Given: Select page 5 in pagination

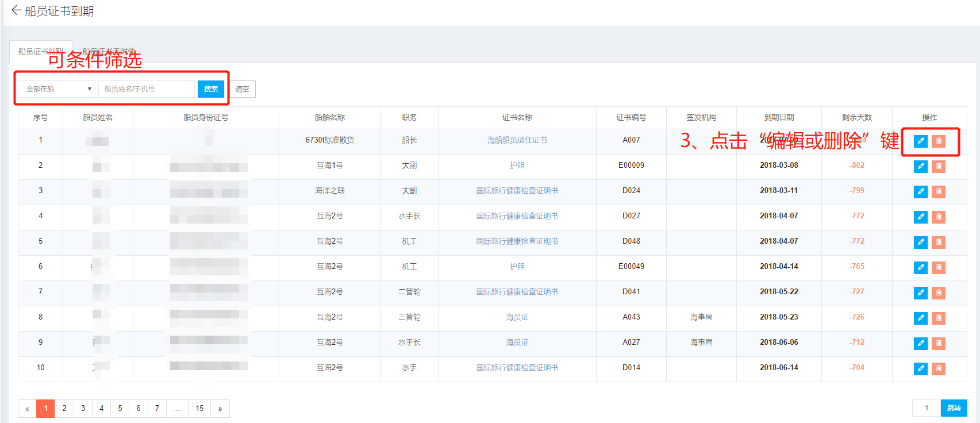Looking at the screenshot, I should pyautogui.click(x=120, y=409).
